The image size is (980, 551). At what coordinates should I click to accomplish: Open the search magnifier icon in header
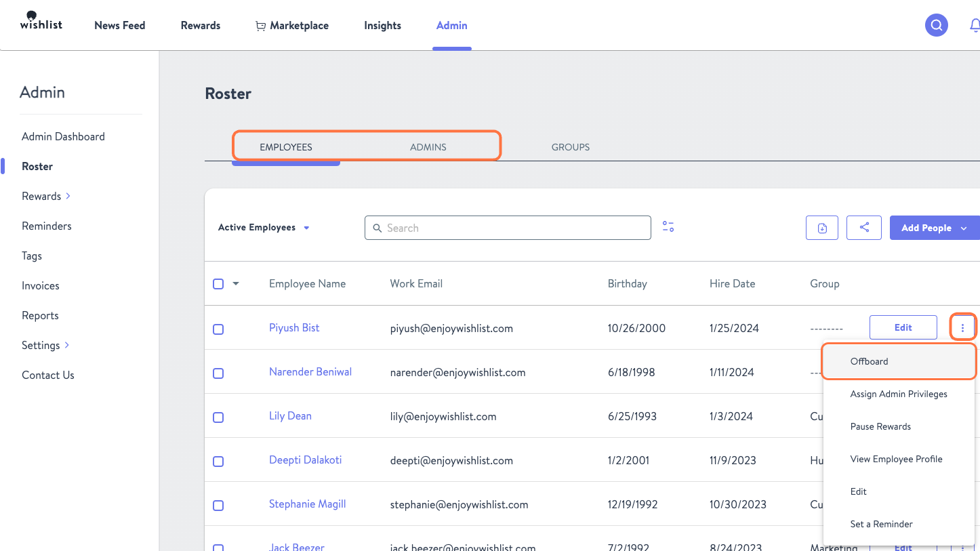point(936,26)
